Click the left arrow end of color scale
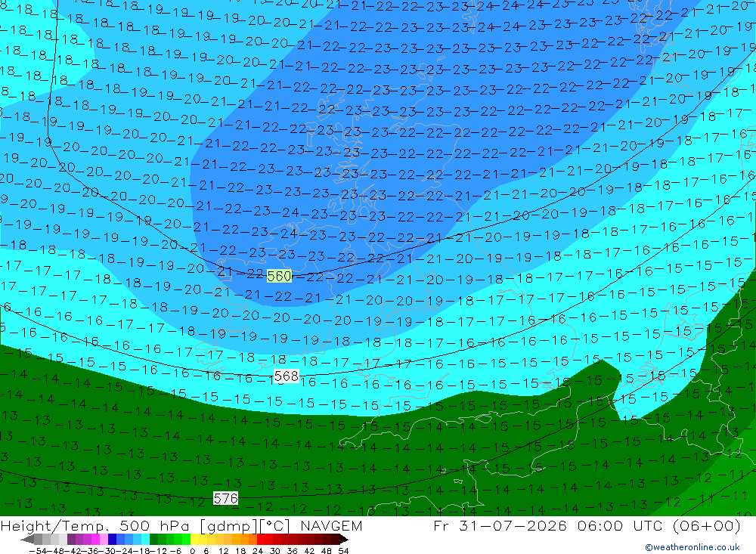The width and height of the screenshot is (756, 554). [27, 540]
